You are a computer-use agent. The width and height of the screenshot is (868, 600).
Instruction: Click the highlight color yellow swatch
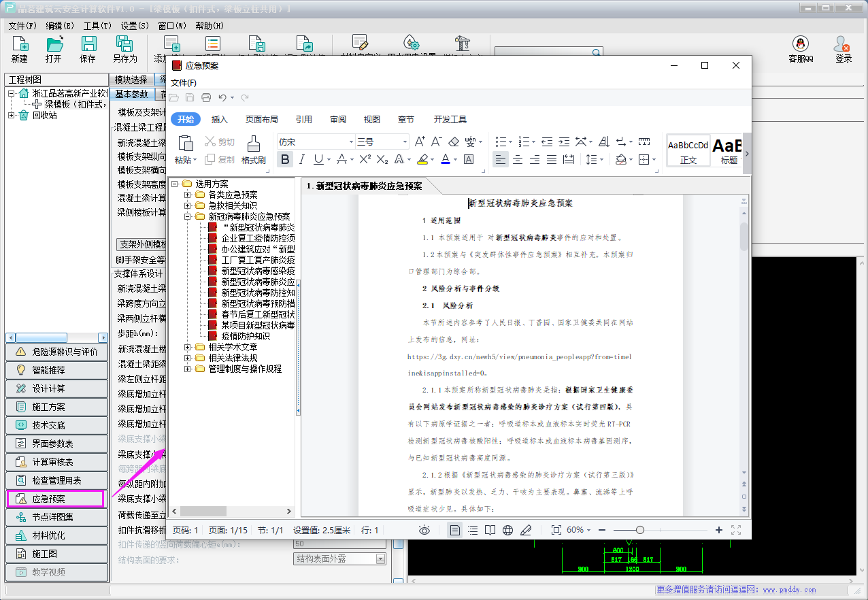422,160
